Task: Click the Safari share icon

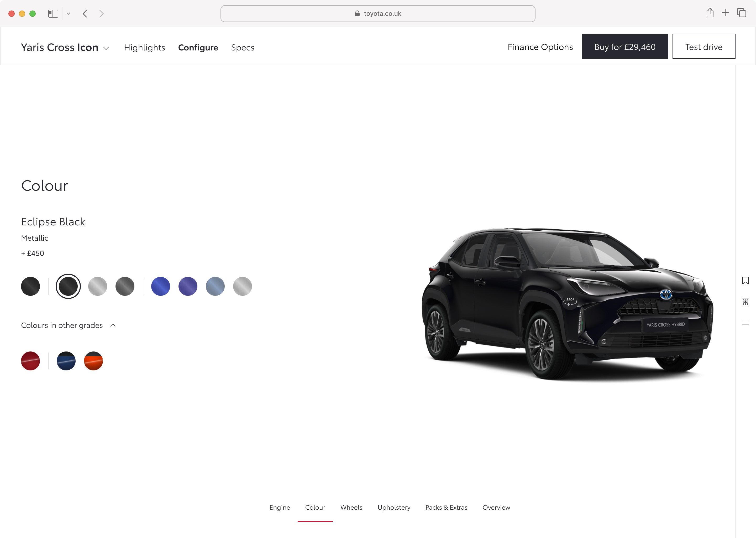Action: click(x=710, y=13)
